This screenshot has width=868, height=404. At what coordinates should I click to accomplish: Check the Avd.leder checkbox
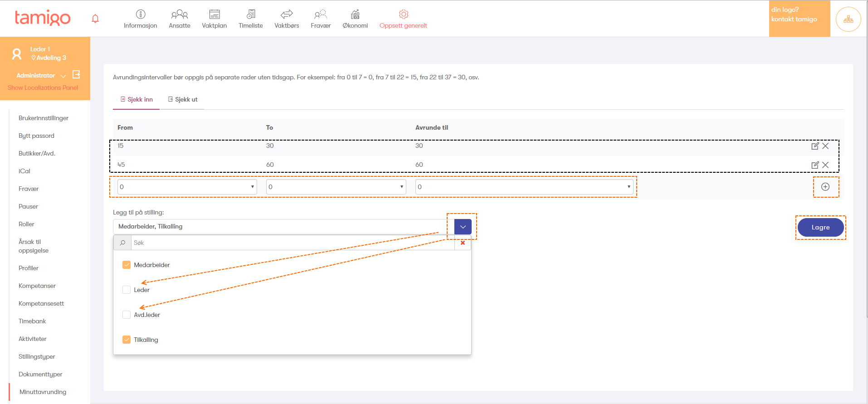tap(127, 315)
